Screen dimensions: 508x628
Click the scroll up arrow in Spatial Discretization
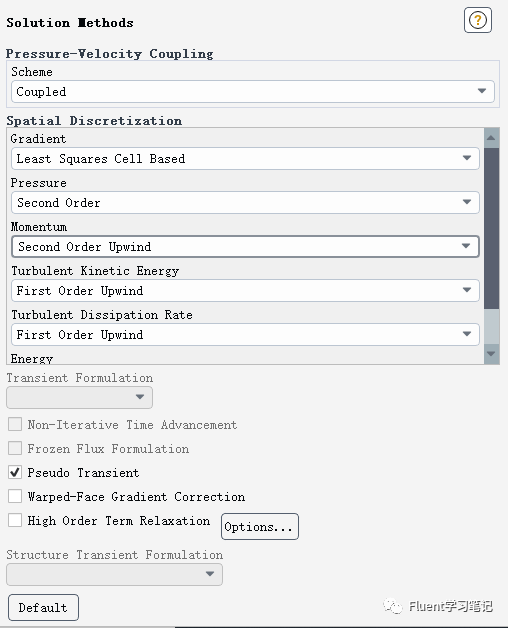coord(491,138)
